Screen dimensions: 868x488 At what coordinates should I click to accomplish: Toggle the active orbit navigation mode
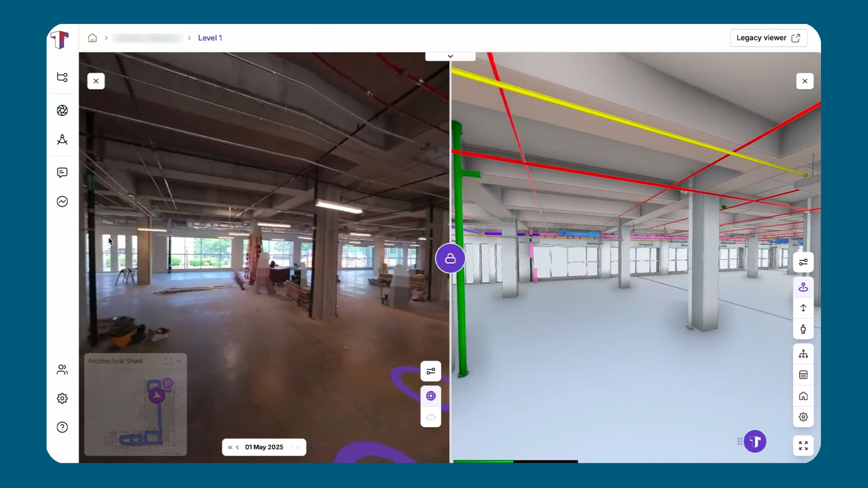[x=803, y=287]
